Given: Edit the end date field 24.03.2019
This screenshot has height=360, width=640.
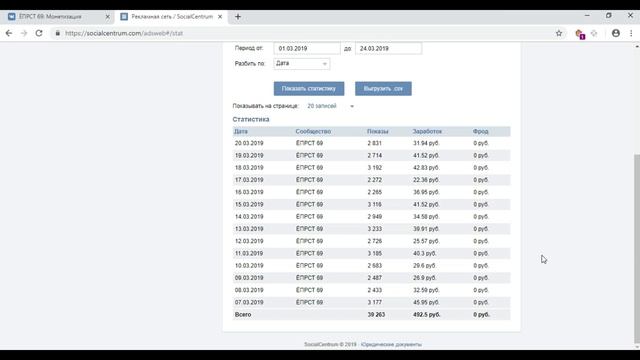Looking at the screenshot, I should click(x=388, y=49).
